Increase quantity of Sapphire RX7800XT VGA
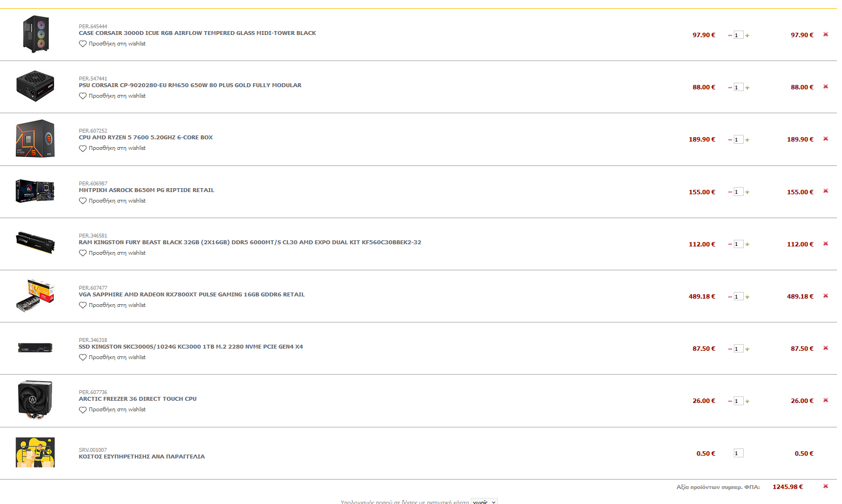 click(747, 297)
